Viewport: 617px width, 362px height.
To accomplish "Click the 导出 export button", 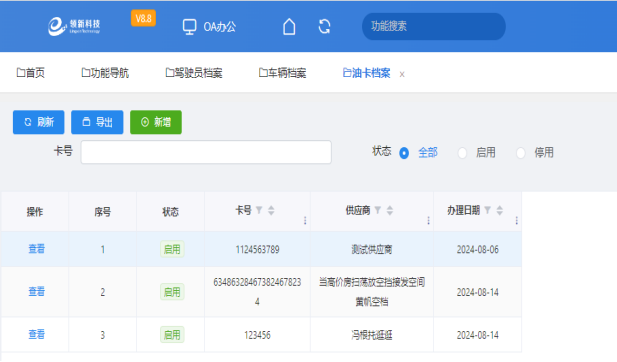I will coord(97,122).
